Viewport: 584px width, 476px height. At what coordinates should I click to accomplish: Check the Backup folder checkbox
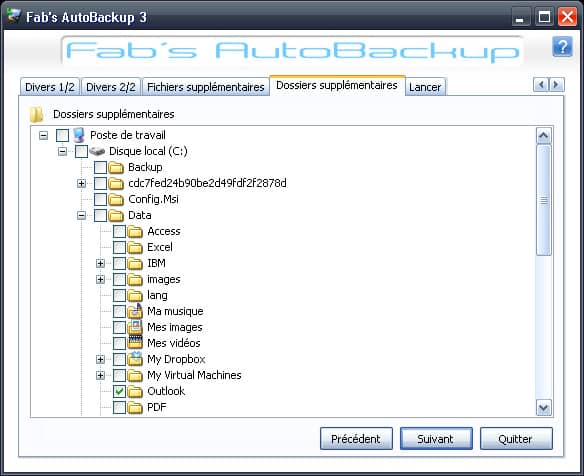coord(100,168)
